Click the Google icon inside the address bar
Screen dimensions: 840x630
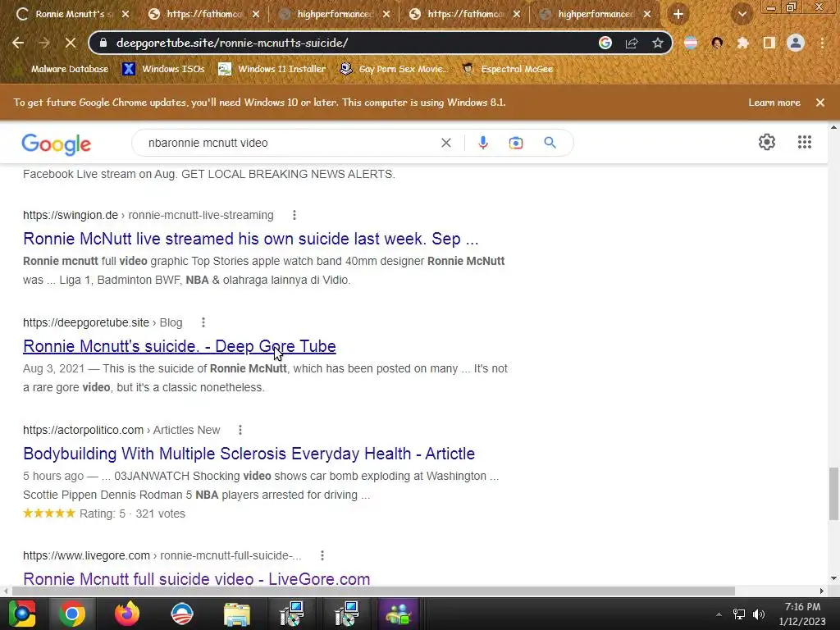point(605,43)
